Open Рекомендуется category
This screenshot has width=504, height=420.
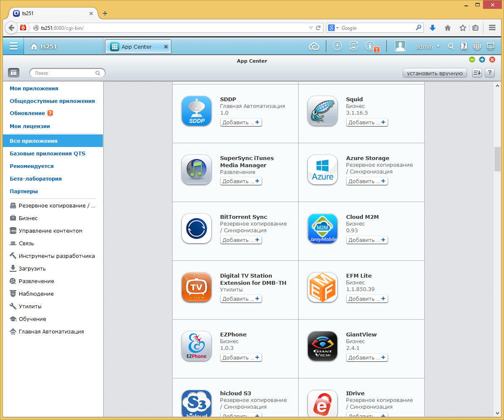pyautogui.click(x=31, y=166)
